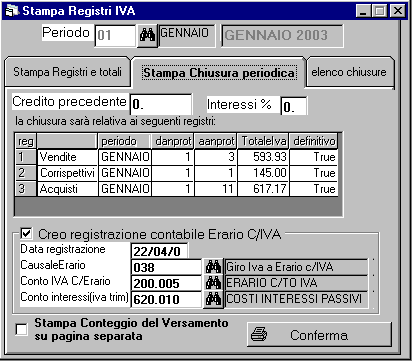This screenshot has height=361, width=412.
Task: Enable Stampa Conteggio del Versamento checkbox
Action: 22,330
